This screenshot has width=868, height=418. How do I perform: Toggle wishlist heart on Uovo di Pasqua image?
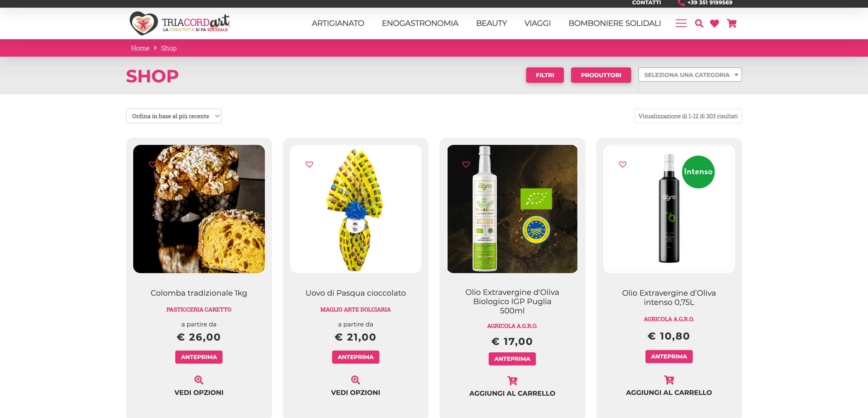(309, 164)
